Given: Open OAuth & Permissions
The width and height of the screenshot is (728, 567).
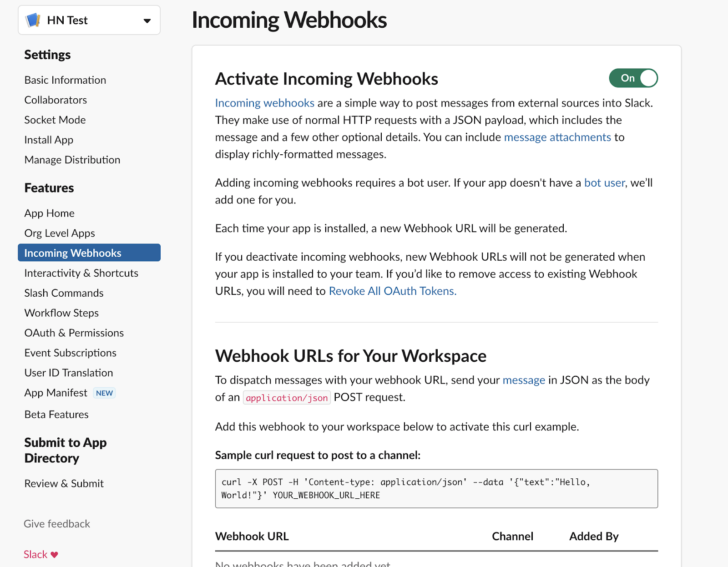Looking at the screenshot, I should [x=74, y=333].
